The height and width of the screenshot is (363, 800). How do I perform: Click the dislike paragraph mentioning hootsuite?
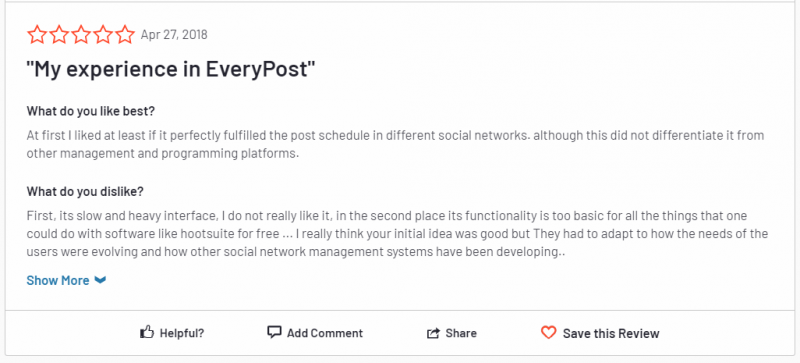[397, 234]
